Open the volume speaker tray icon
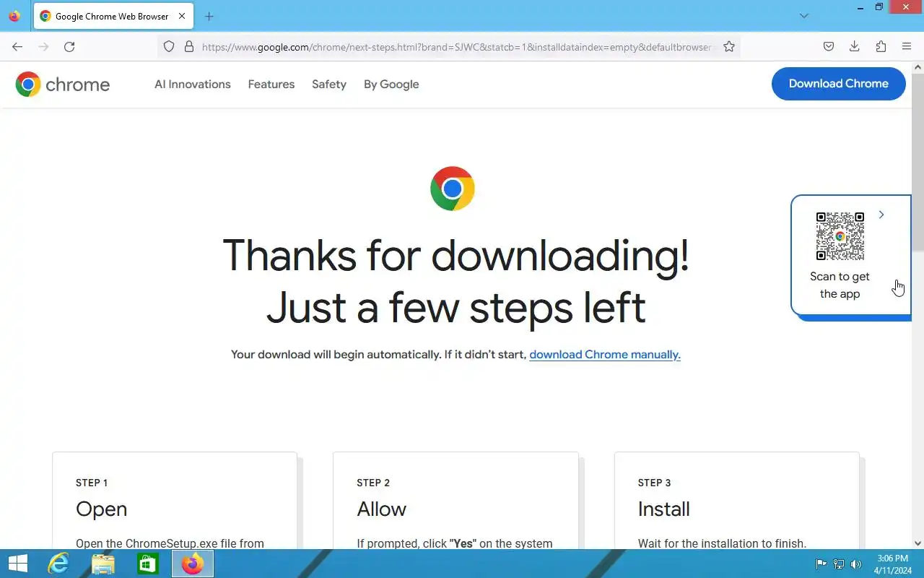Screen dimensions: 924x578 point(856,564)
